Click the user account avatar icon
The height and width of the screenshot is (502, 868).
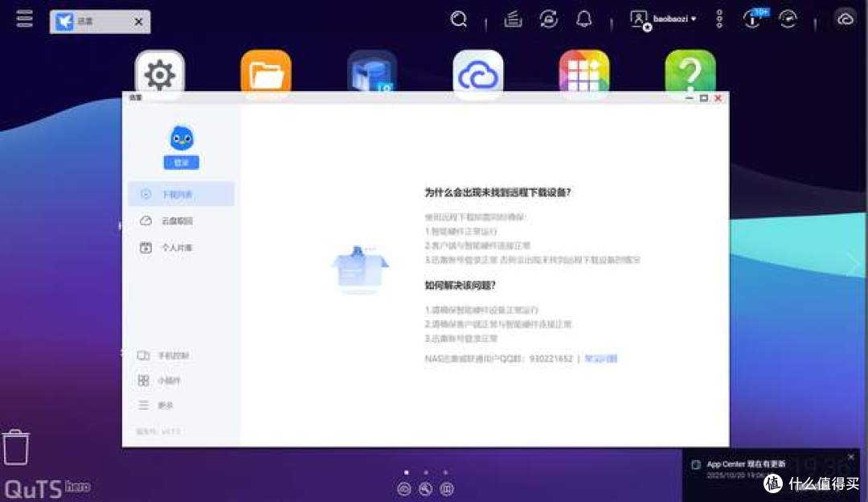pyautogui.click(x=640, y=20)
